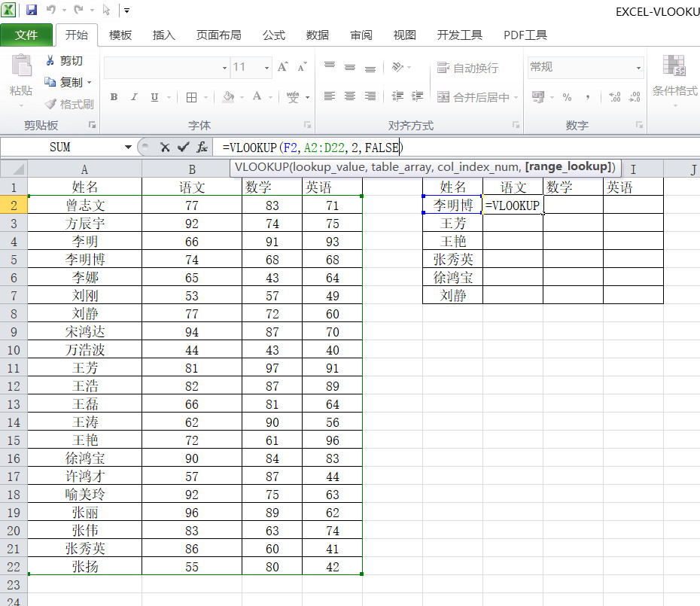Click the Cut scissors button
This screenshot has width=700, height=606.
point(64,61)
